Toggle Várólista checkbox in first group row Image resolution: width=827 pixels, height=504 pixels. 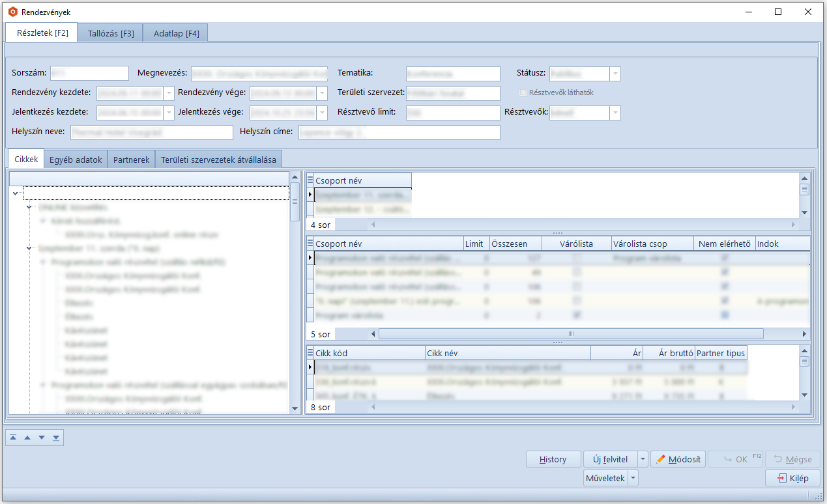tap(576, 259)
